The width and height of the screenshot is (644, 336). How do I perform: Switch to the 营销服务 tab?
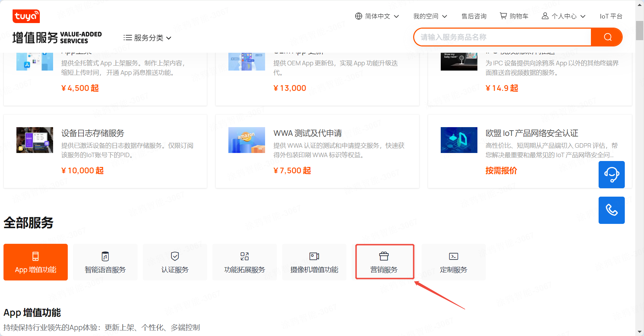click(384, 262)
